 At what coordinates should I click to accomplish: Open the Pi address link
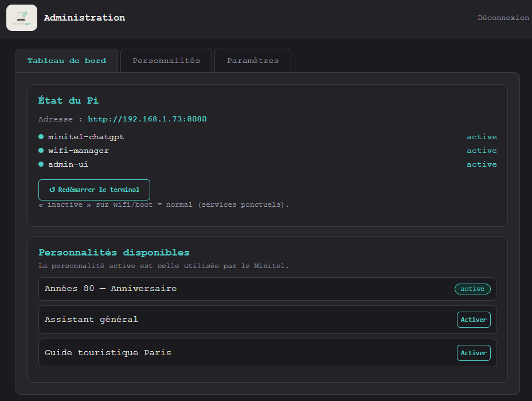coord(147,119)
